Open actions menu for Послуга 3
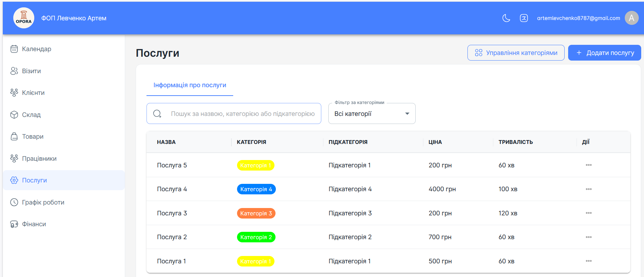The height and width of the screenshot is (277, 644). tap(589, 213)
